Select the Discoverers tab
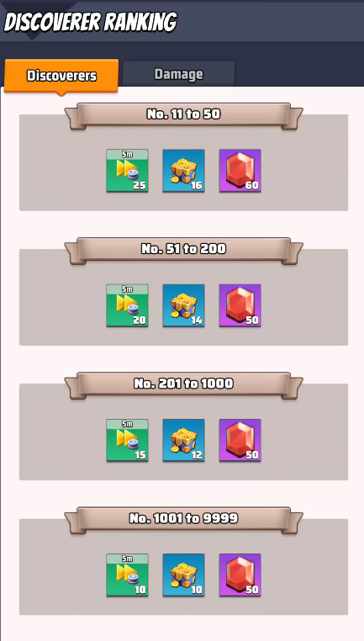364x641 pixels. (x=61, y=76)
